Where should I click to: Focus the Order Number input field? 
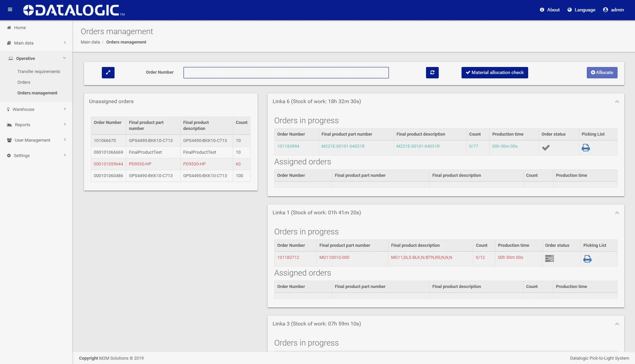click(286, 73)
